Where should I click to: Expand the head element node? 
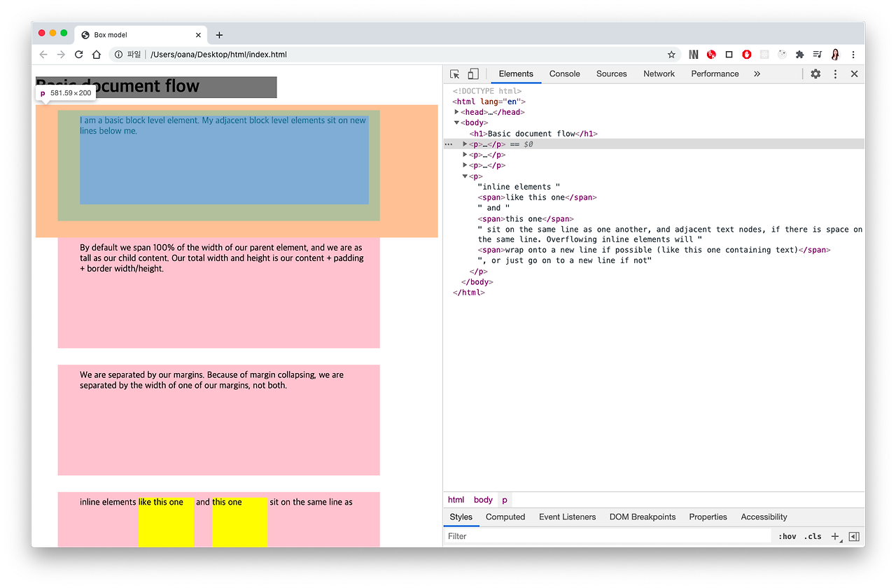click(x=457, y=112)
